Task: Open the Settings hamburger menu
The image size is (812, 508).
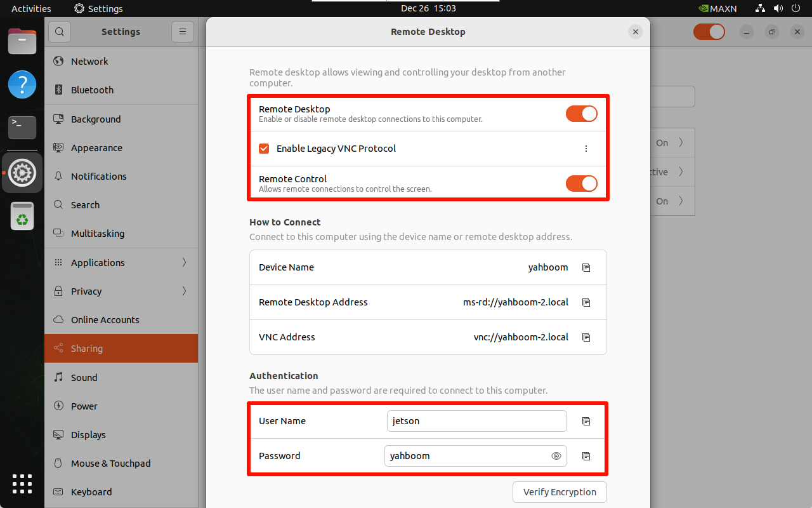Action: 182,32
